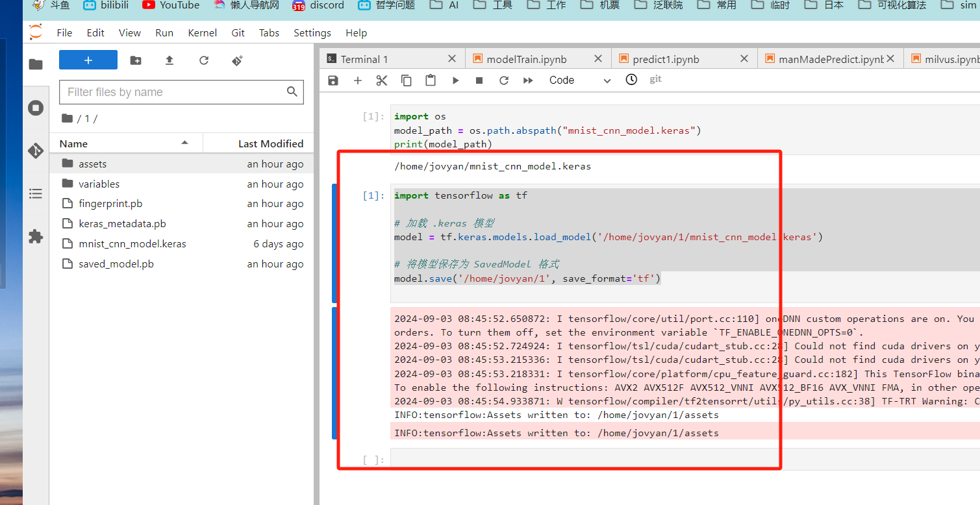Image resolution: width=980 pixels, height=505 pixels.
Task: Open the cell type Code dropdown
Action: [580, 80]
